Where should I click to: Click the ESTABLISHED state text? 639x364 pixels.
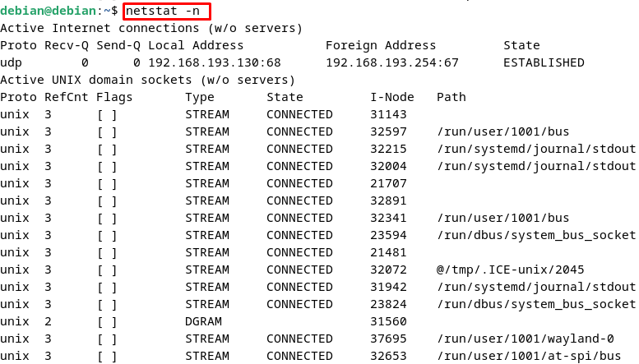pyautogui.click(x=544, y=62)
